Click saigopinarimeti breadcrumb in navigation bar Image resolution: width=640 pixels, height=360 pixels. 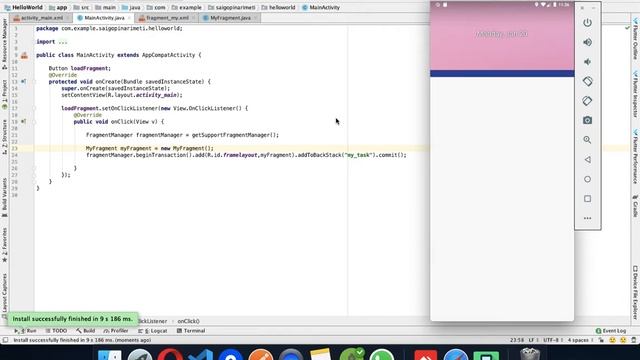point(231,7)
